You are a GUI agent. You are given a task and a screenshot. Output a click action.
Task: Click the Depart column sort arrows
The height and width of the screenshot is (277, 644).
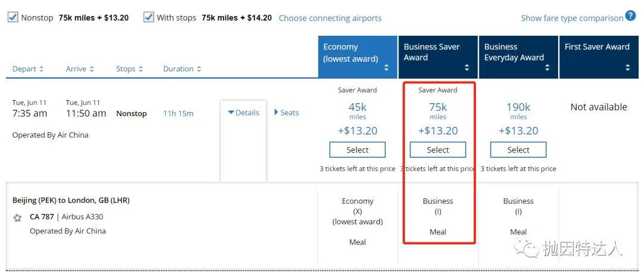41,69
